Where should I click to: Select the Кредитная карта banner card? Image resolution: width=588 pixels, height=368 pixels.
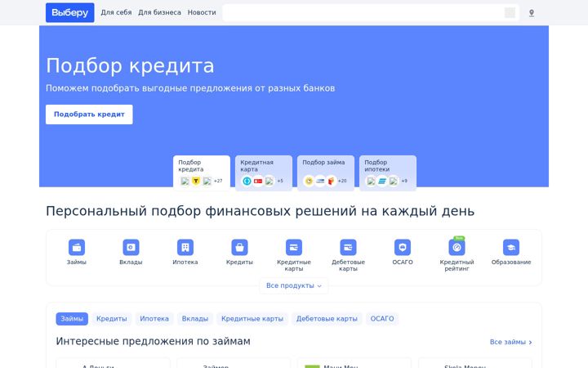[264, 173]
